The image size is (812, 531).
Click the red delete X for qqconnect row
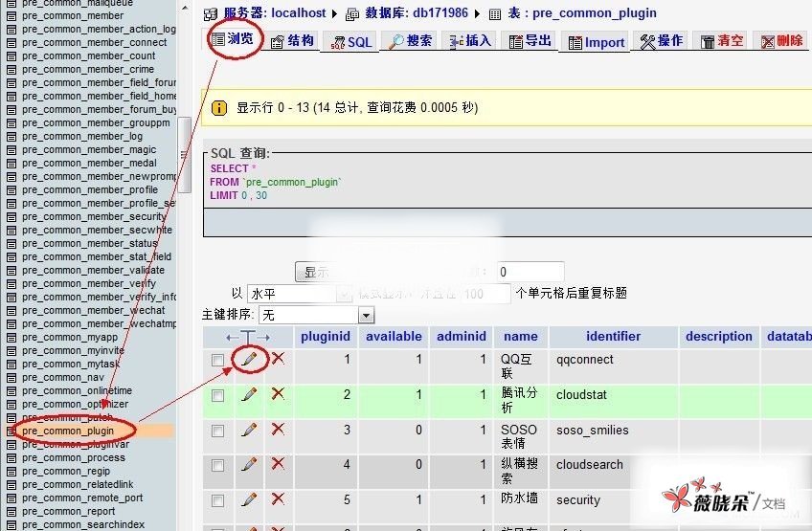click(278, 359)
